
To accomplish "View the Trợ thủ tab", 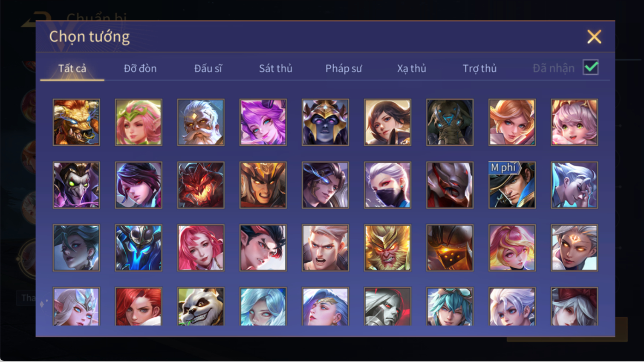I will click(479, 68).
